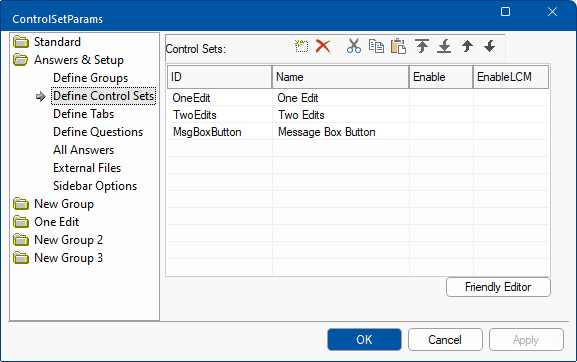Image resolution: width=577 pixels, height=362 pixels.
Task: Open Define Tabs in the tree
Action: [84, 114]
